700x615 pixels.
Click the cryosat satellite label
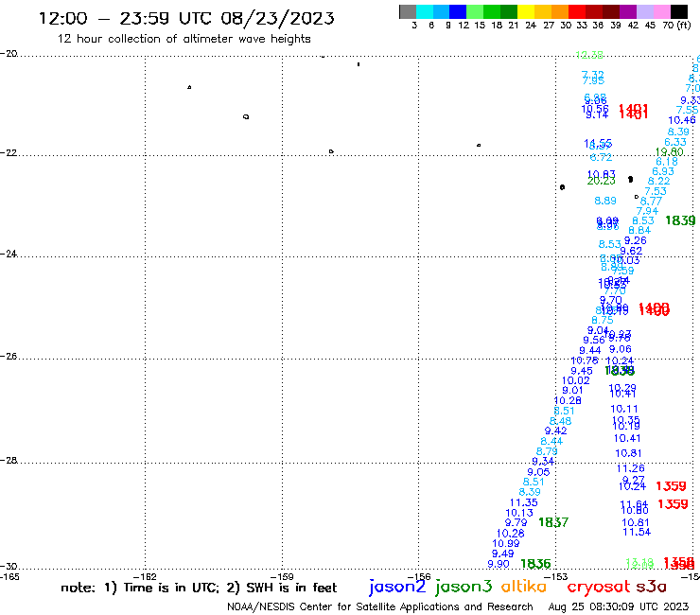point(598,587)
